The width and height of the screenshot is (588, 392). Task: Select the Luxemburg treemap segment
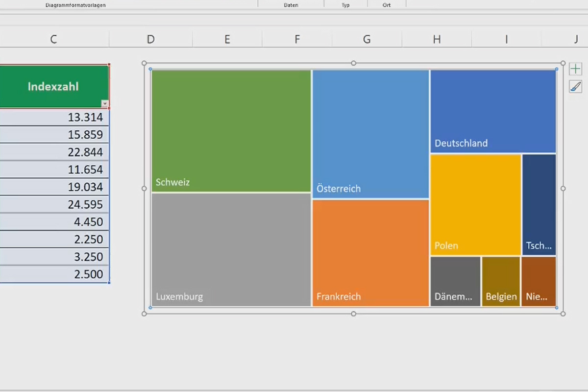230,250
